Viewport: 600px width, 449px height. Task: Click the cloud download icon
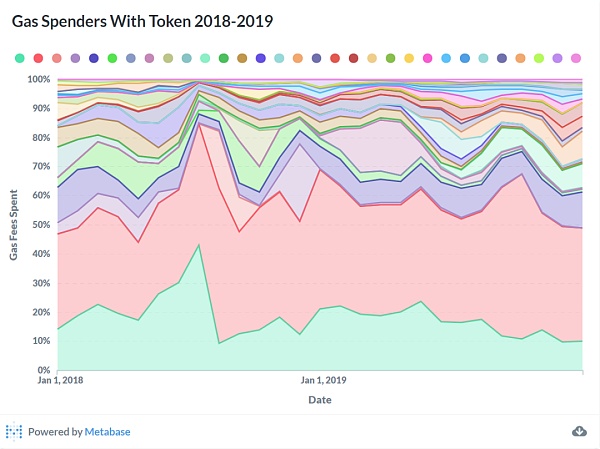[579, 431]
